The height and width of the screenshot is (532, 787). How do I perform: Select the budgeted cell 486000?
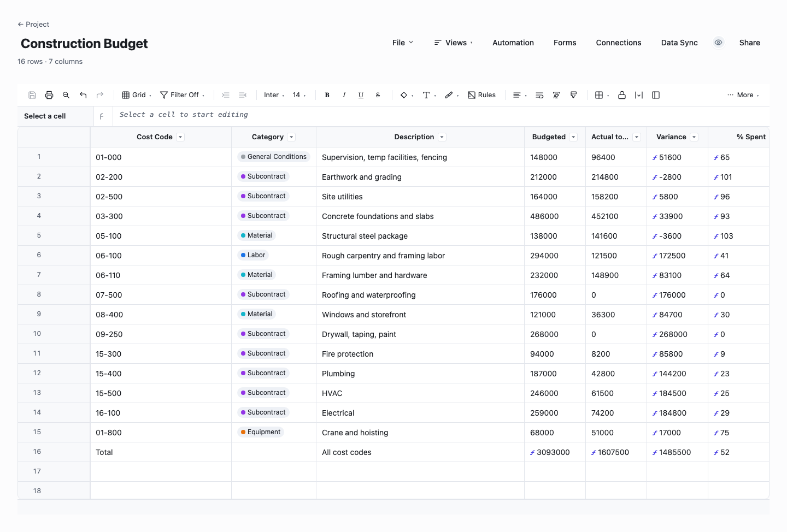pyautogui.click(x=555, y=216)
